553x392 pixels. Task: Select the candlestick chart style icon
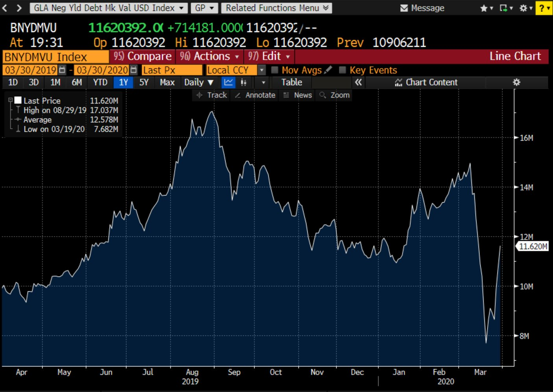[x=244, y=82]
